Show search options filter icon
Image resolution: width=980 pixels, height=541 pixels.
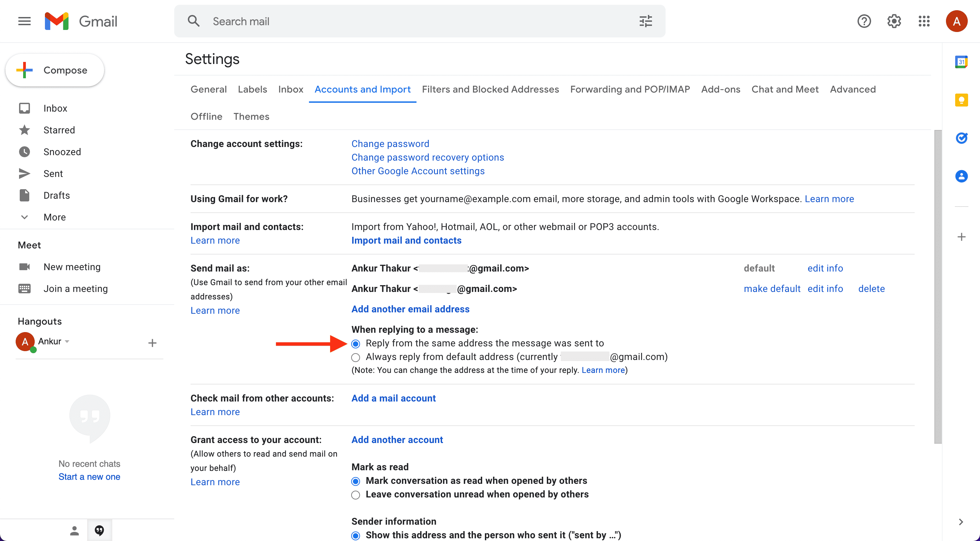[x=646, y=21]
